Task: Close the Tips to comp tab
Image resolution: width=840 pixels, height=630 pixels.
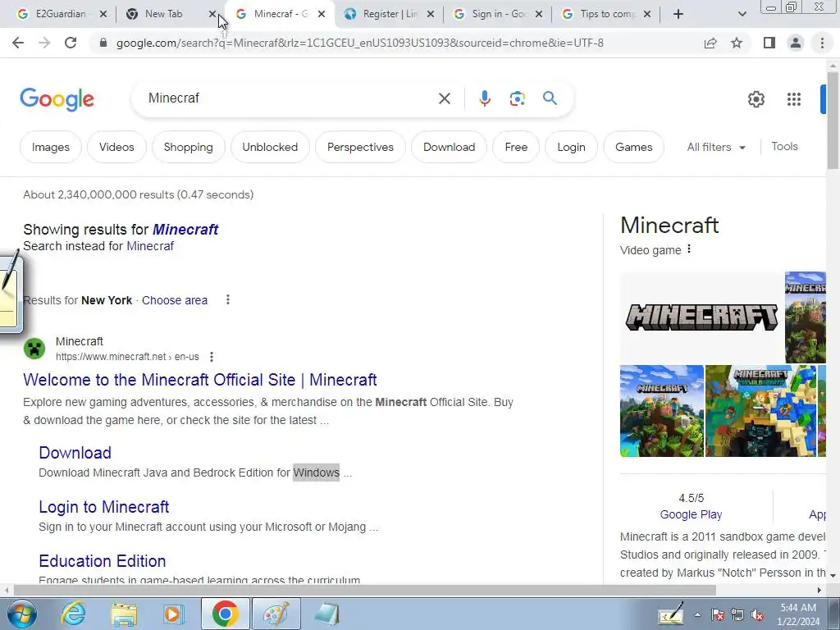Action: click(647, 14)
